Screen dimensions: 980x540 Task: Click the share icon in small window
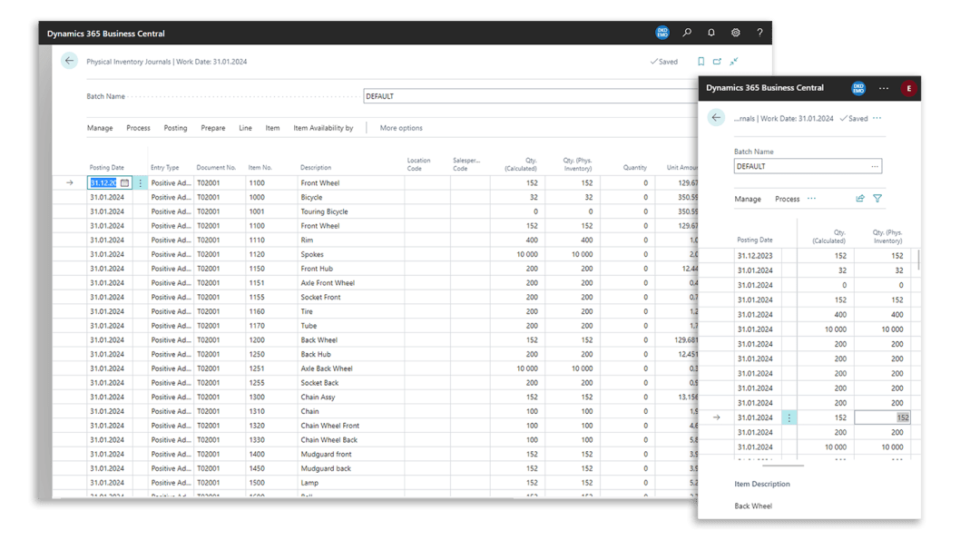click(860, 199)
